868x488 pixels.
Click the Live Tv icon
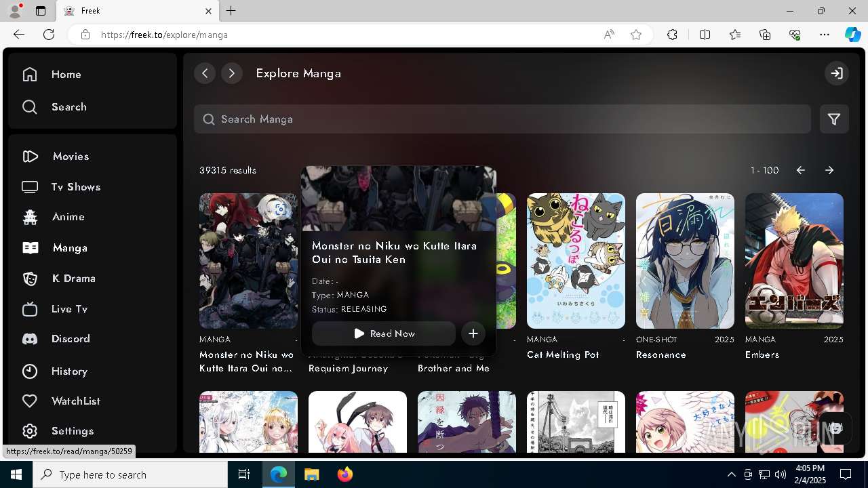tap(30, 309)
